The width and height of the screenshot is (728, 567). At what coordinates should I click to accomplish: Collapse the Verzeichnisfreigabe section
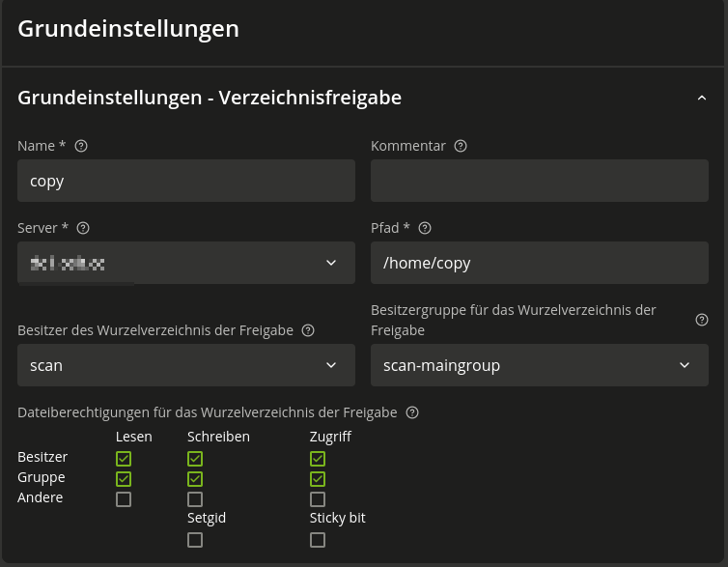702,98
